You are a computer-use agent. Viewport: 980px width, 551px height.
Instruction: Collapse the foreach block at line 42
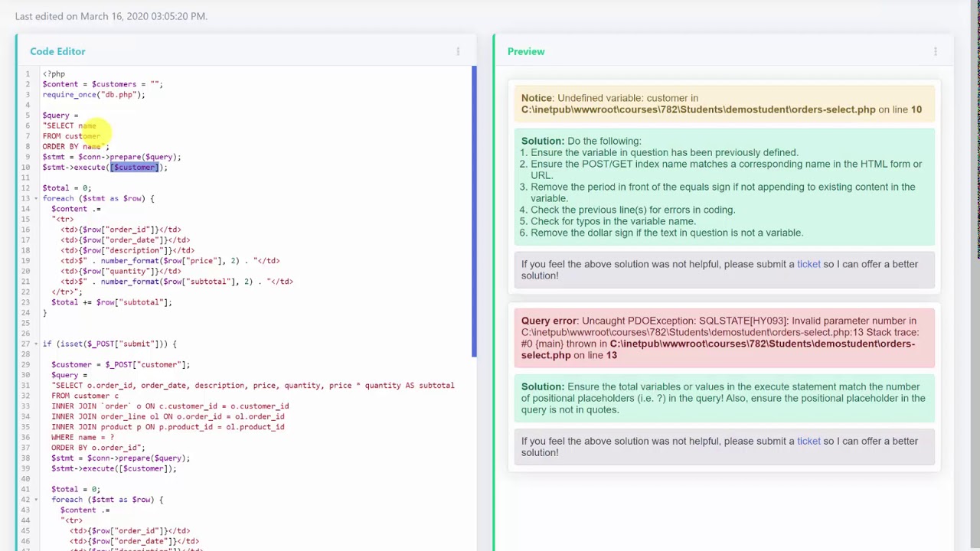[35, 500]
